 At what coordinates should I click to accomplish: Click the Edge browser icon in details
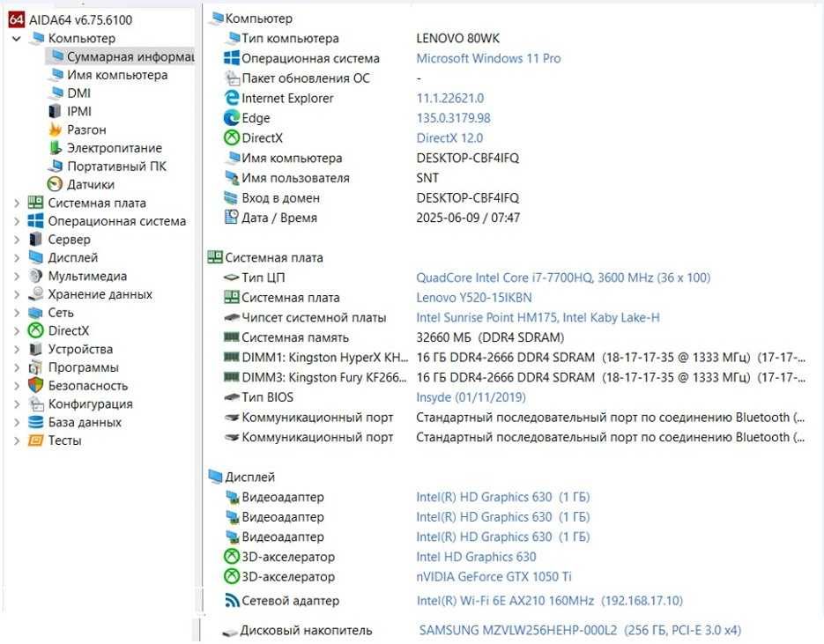[x=231, y=118]
